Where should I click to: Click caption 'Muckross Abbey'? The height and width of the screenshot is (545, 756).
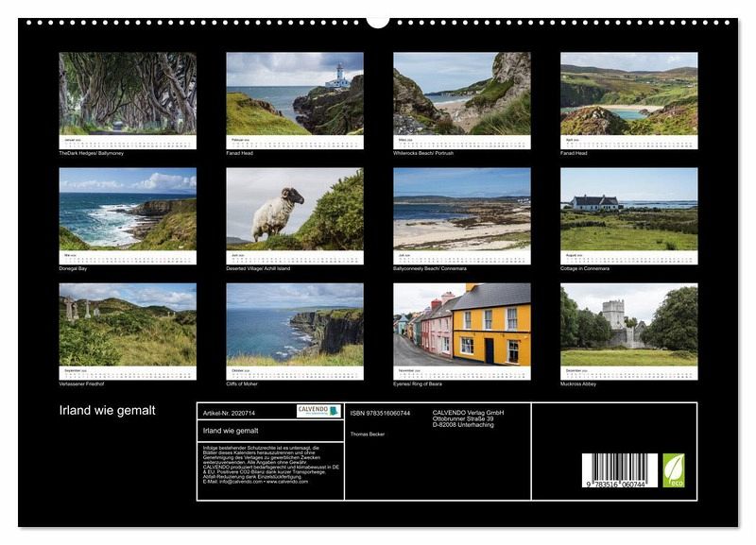578,384
